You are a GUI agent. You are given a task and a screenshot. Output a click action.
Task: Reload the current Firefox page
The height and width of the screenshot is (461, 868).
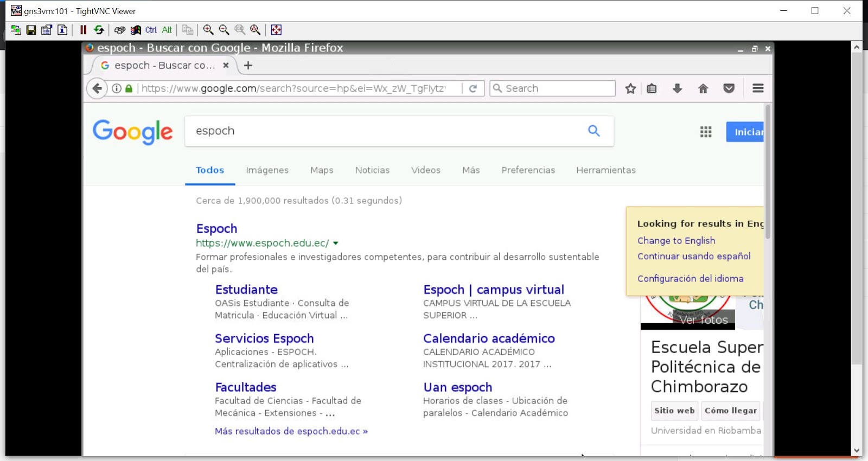473,88
